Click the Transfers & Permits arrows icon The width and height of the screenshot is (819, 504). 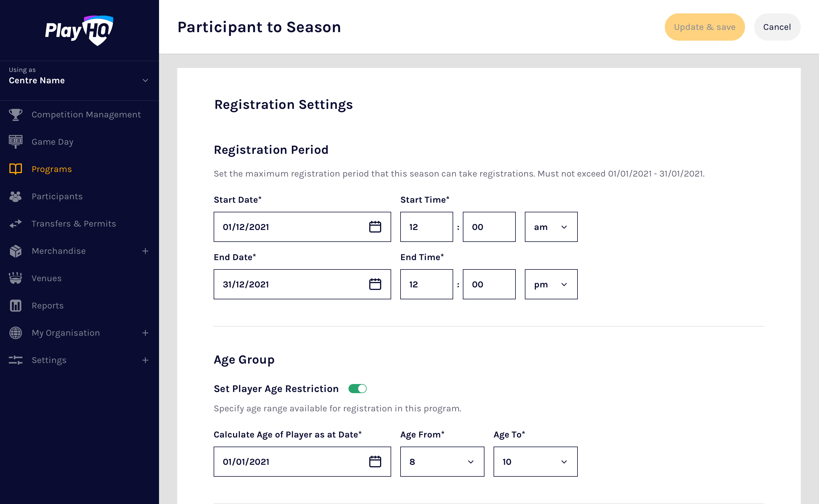coord(15,224)
